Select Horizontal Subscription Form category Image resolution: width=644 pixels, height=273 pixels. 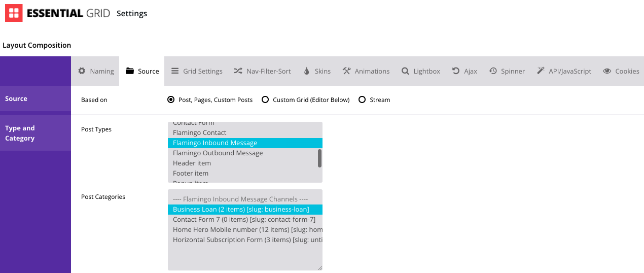(245, 240)
